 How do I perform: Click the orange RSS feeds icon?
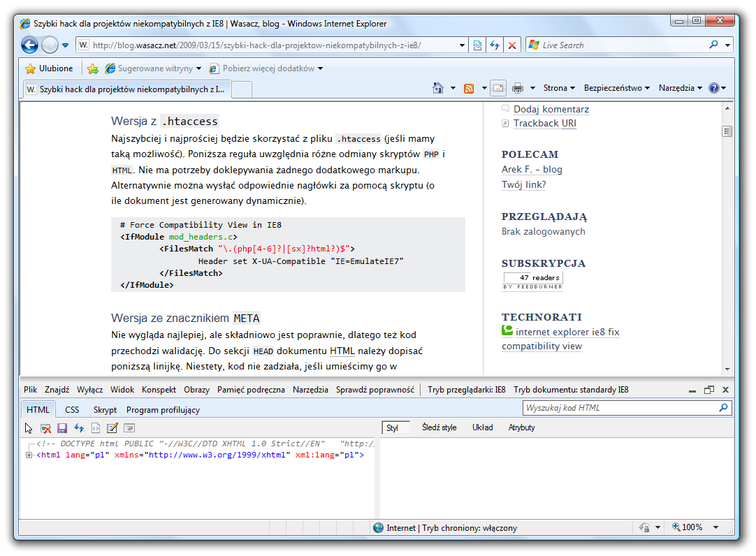tap(469, 88)
